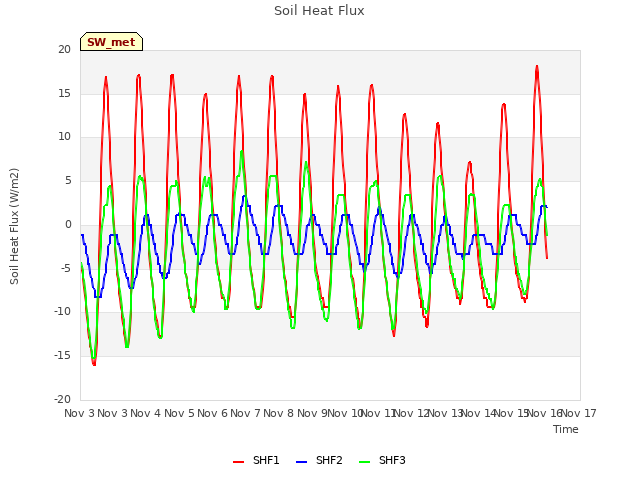Screen dimensions: 640x480
Task: Click the y-axis tick label -5
Action: (66, 268)
